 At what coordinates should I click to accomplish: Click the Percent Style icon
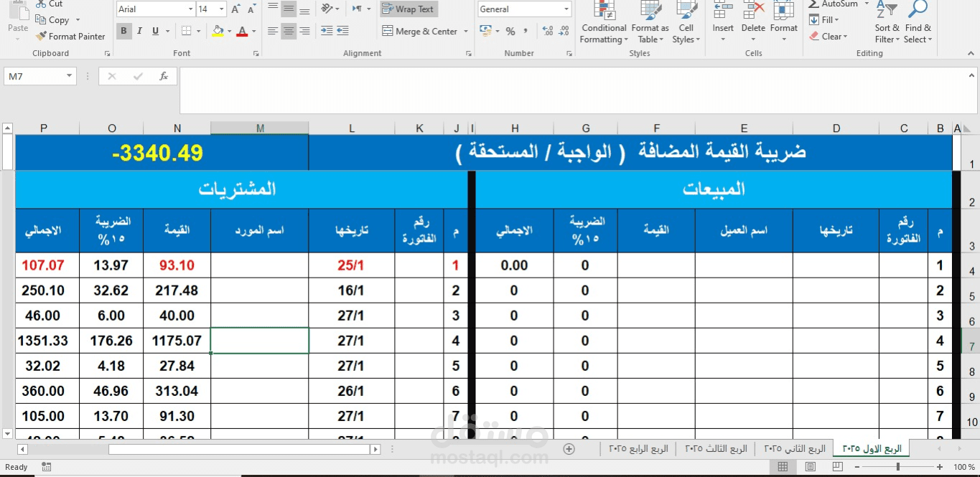pyautogui.click(x=510, y=31)
